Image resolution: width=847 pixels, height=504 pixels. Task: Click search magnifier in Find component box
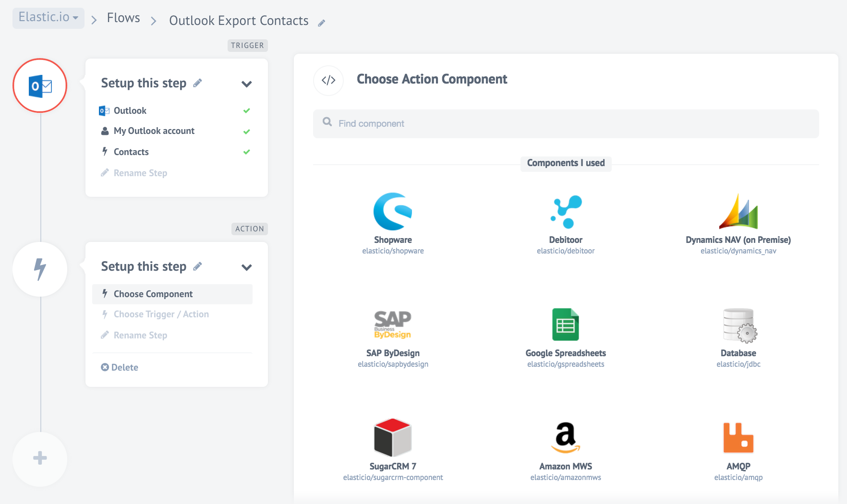click(x=327, y=122)
